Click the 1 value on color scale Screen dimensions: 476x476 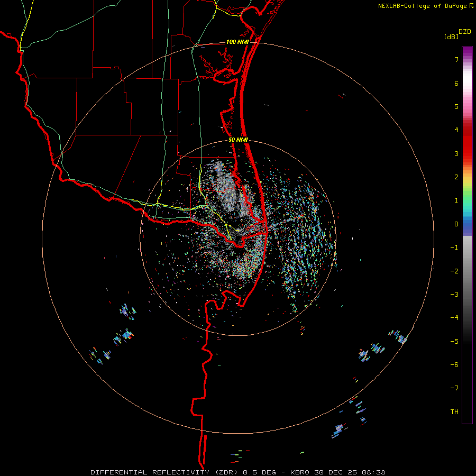point(456,200)
